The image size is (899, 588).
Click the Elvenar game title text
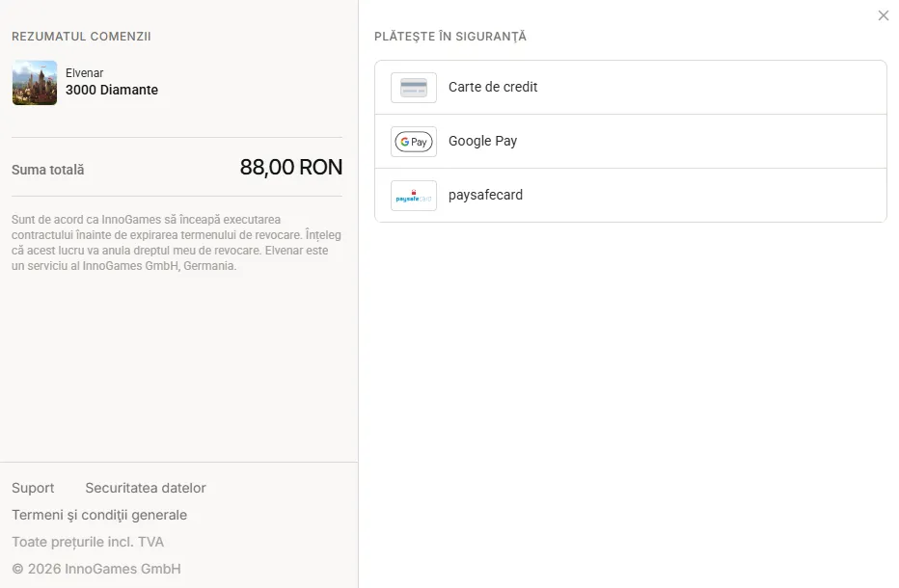[84, 73]
